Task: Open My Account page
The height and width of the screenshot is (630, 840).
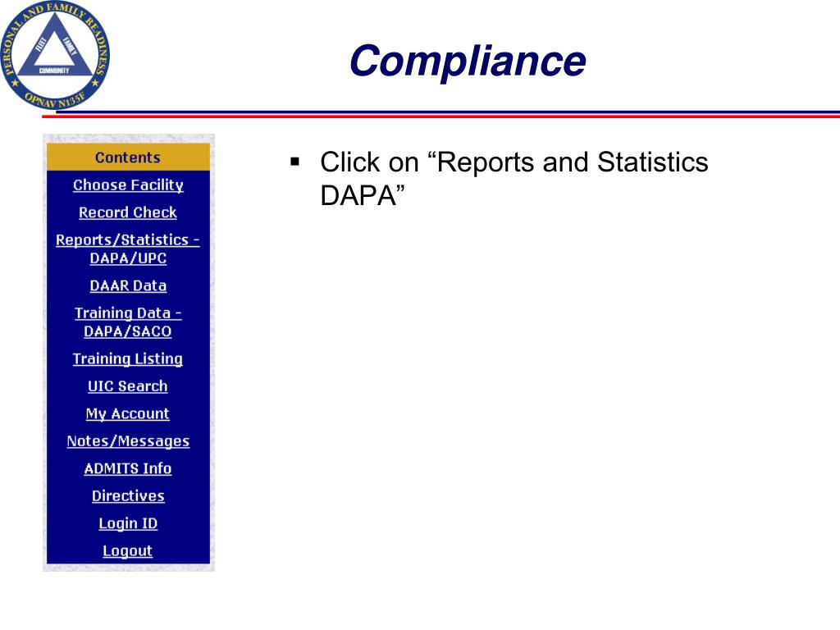Action: point(128,413)
